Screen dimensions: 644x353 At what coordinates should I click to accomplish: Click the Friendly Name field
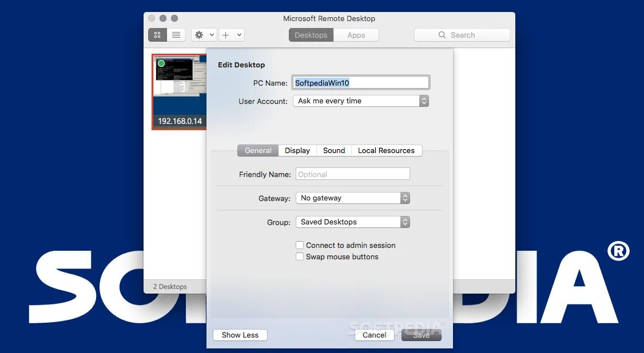coord(352,174)
